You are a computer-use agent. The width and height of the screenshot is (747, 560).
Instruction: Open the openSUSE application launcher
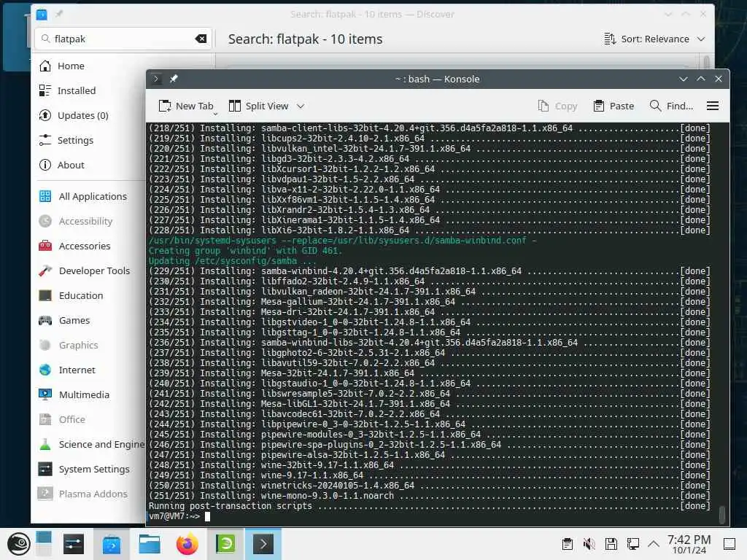18,544
